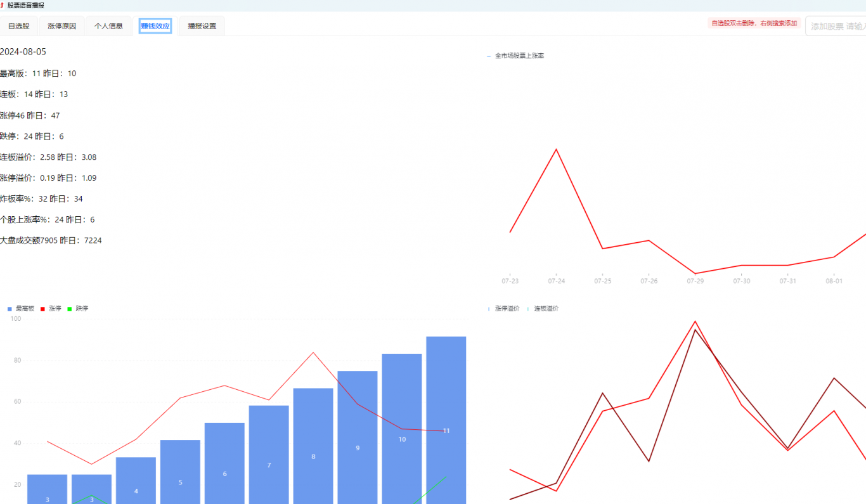Select the 最高版：11 昨日：10 line

pos(38,74)
